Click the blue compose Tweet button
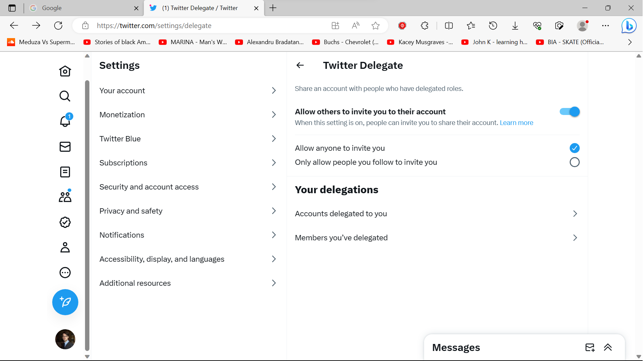Image resolution: width=644 pixels, height=361 pixels. coord(65,302)
